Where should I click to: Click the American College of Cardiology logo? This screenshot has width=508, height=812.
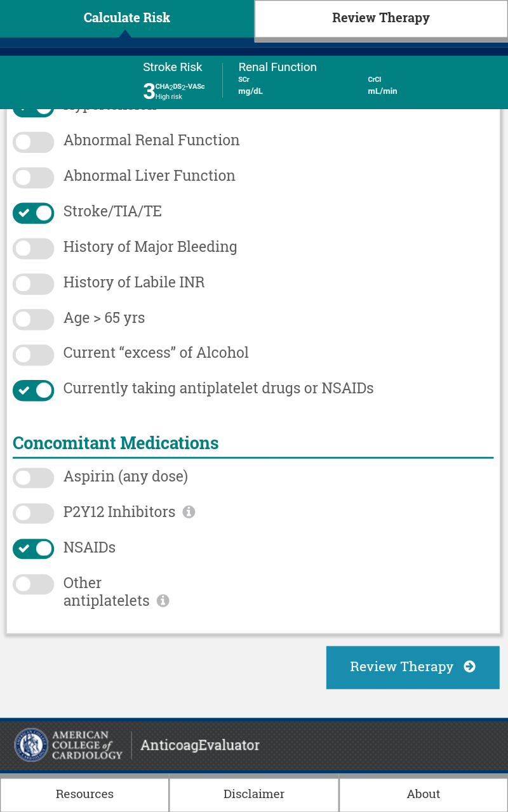click(69, 745)
